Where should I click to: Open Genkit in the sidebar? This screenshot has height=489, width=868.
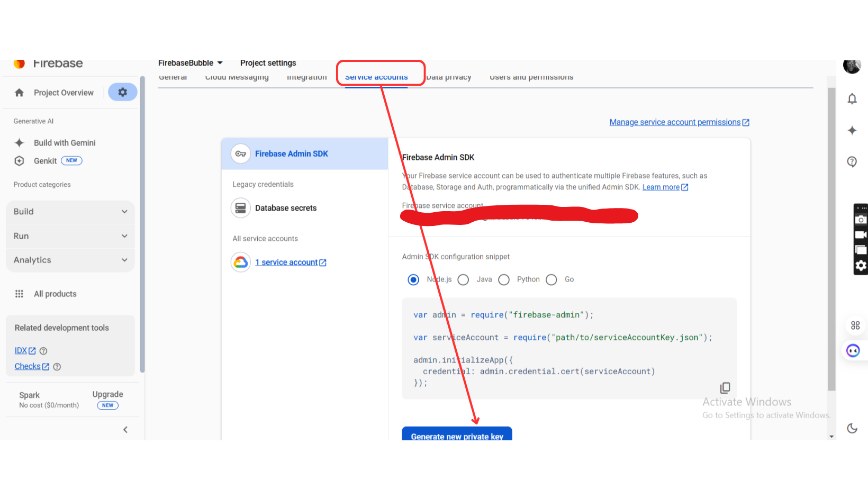[45, 161]
